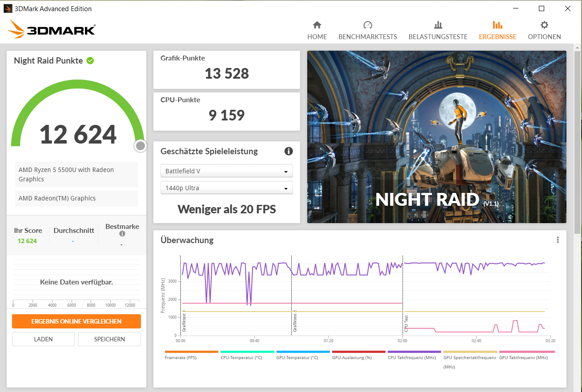This screenshot has width=582, height=392.
Task: Click the Laden button
Action: click(43, 339)
